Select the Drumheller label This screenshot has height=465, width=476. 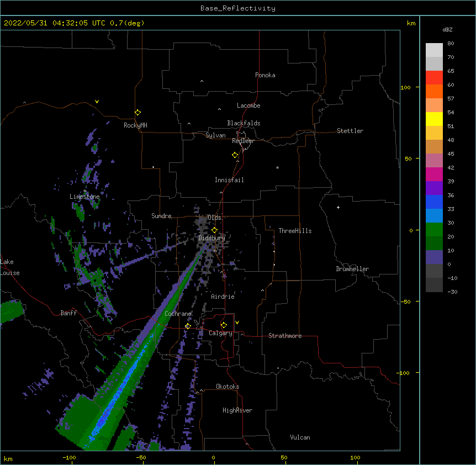pyautogui.click(x=352, y=269)
